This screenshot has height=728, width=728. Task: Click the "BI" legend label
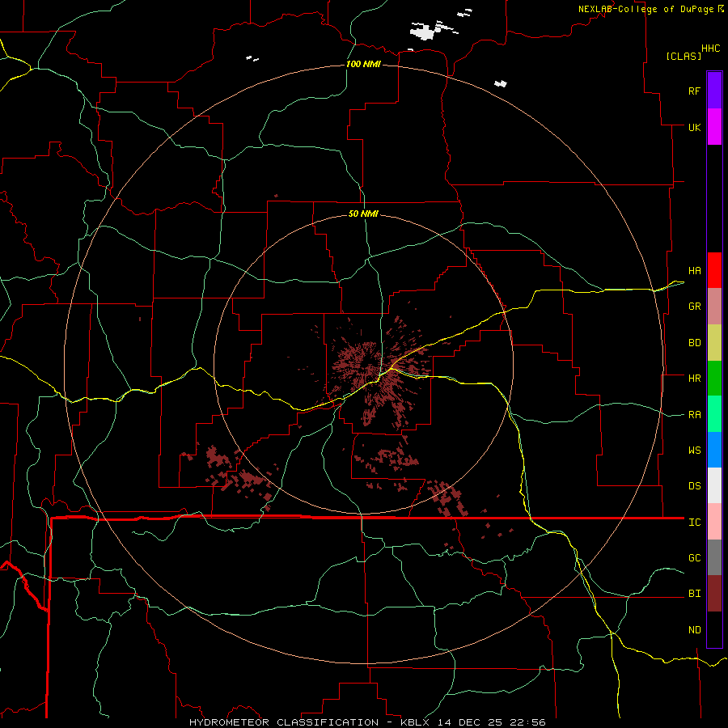click(694, 594)
